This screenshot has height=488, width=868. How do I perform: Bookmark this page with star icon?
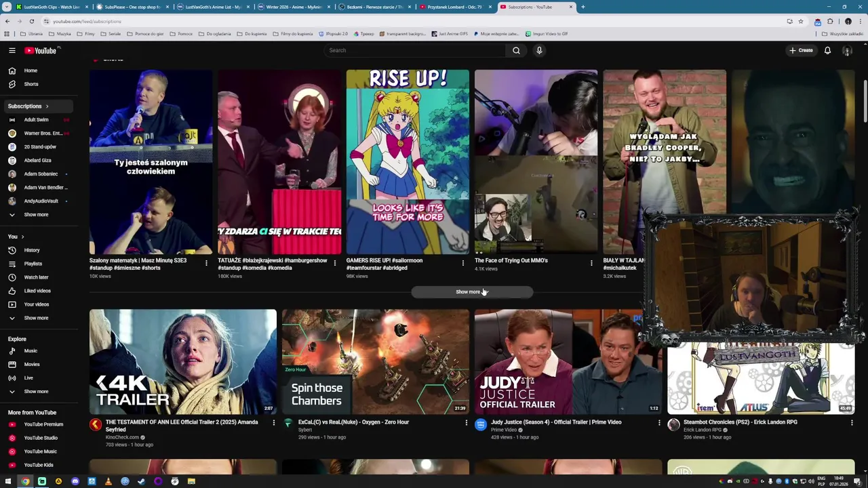[x=801, y=21]
